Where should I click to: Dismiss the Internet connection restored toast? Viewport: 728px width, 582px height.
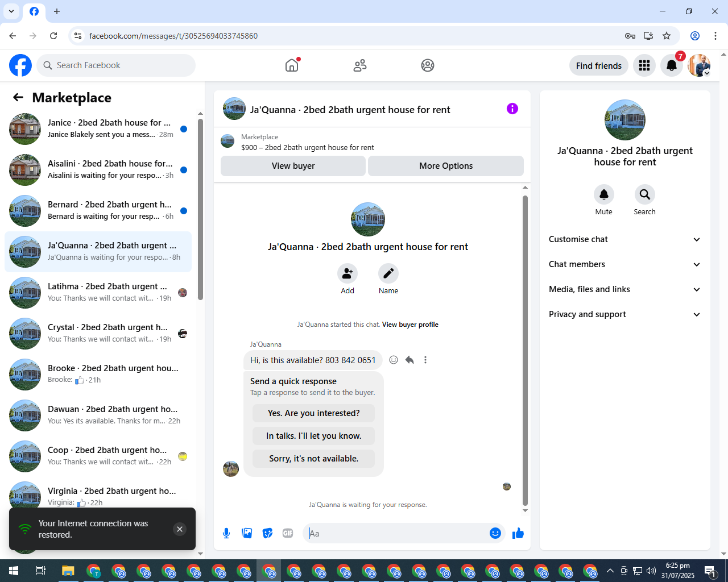(x=180, y=529)
